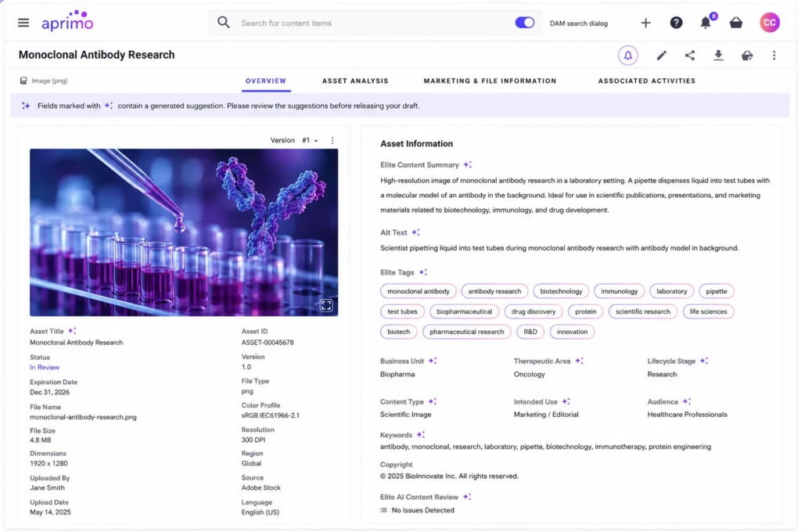
Task: Click sparkle icon next to Elite Content Summary
Action: 468,164
